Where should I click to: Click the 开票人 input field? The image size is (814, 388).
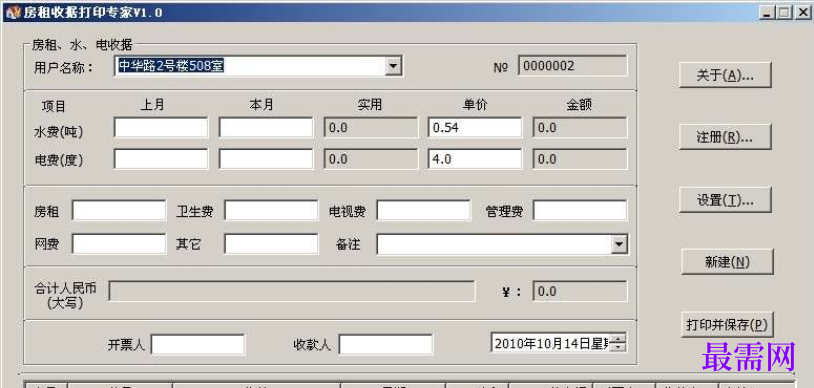point(198,344)
